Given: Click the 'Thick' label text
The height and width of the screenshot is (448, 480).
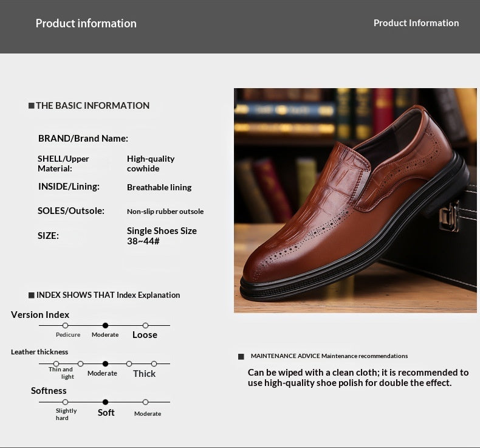Looking at the screenshot, I should pos(144,374).
